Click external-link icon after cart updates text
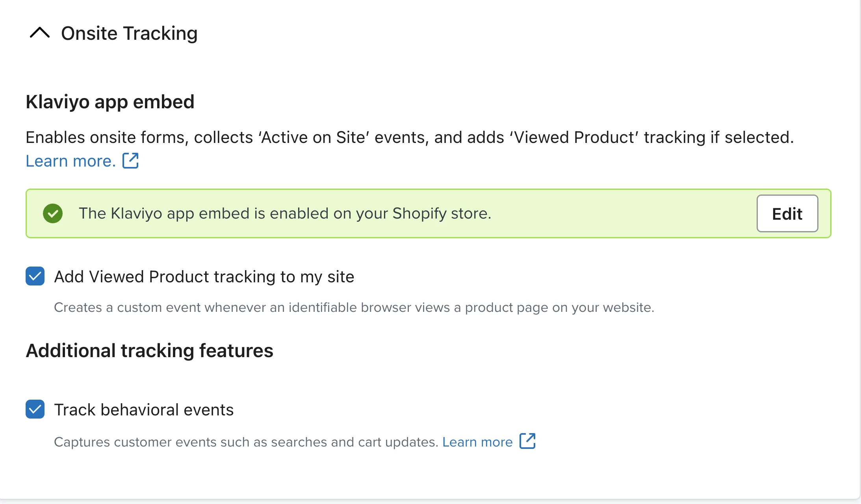 (527, 441)
